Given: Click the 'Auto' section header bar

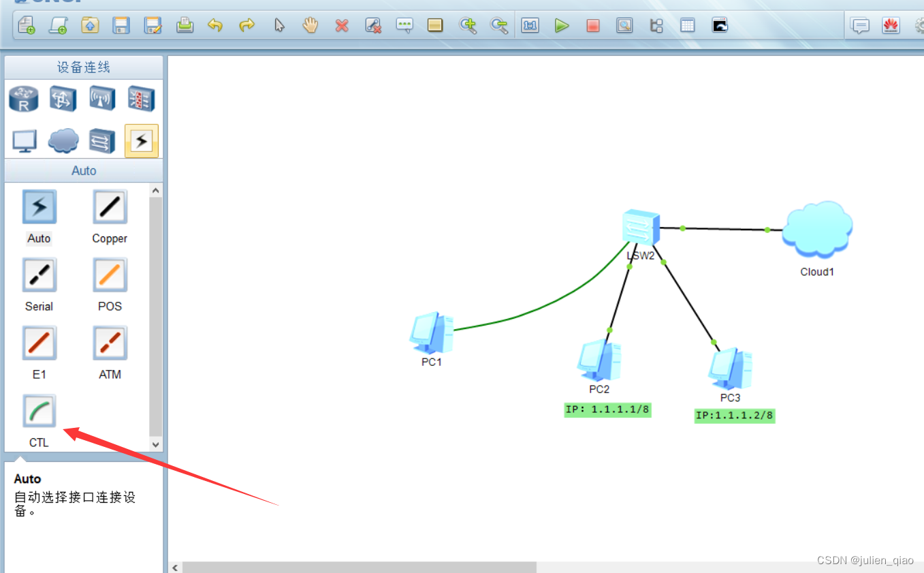Looking at the screenshot, I should [84, 170].
